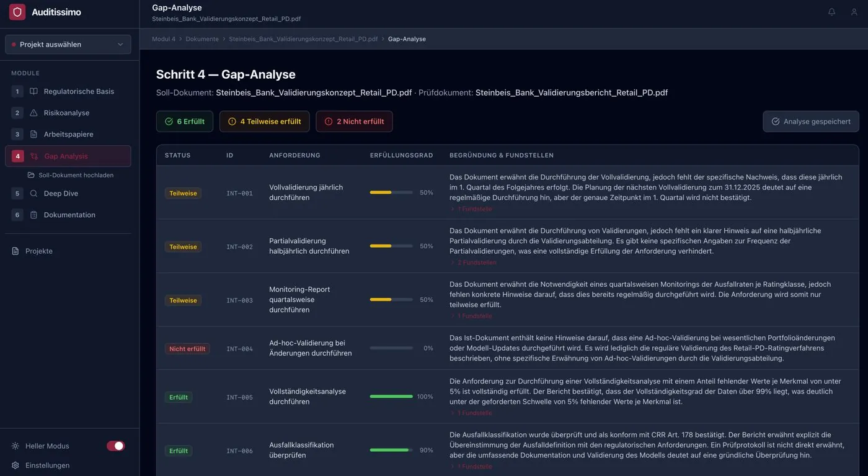Click the Risikoanalyse warning triangle icon

[33, 113]
